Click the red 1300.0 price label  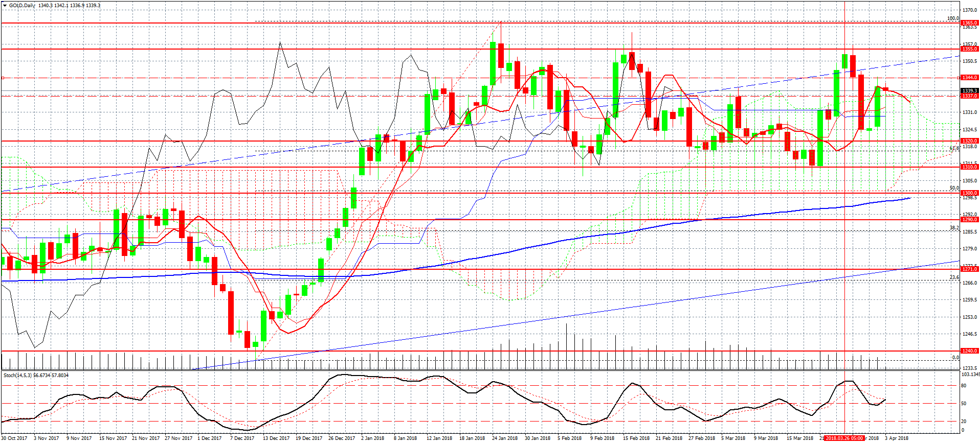point(970,193)
